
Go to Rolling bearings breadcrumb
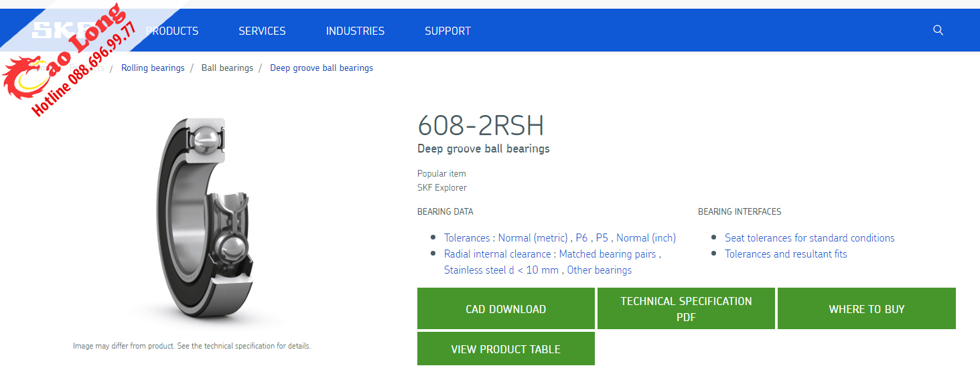point(153,68)
